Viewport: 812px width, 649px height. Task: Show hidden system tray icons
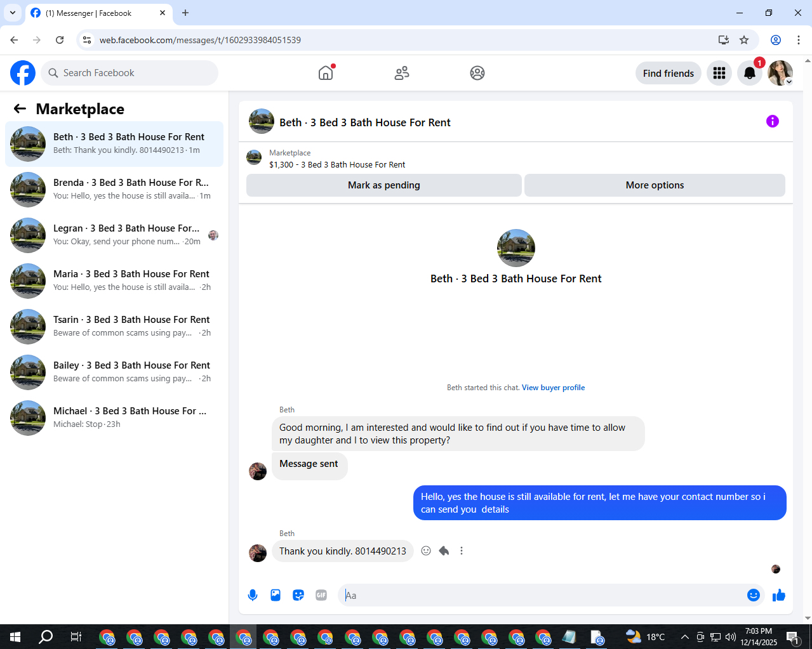(684, 636)
